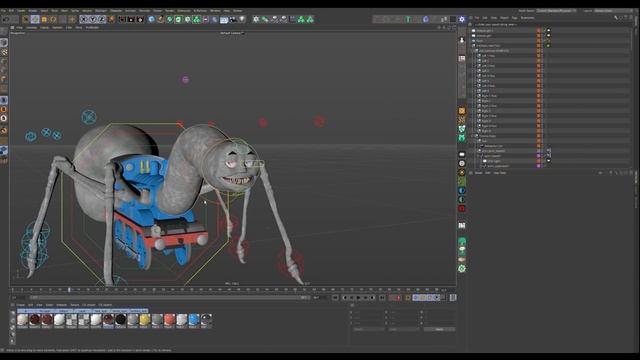The height and width of the screenshot is (360, 640).
Task: Toggle the yellow keyframe selection icon
Action: [x=408, y=298]
